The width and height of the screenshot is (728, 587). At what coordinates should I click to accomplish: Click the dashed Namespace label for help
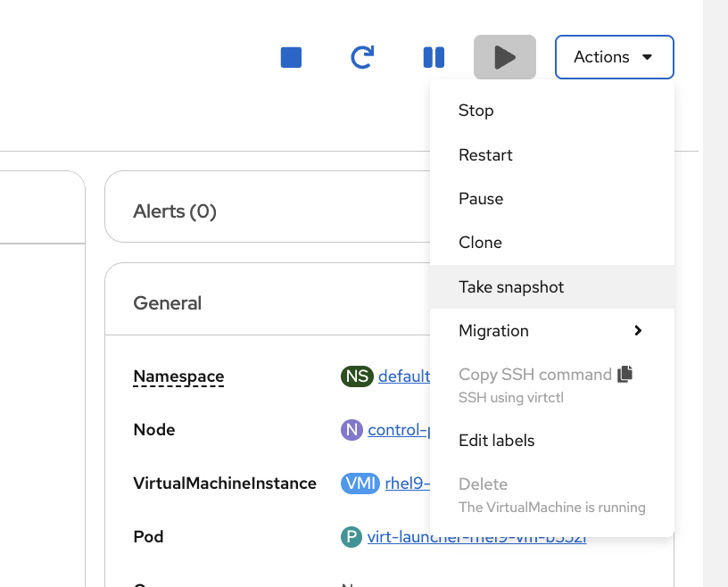178,376
